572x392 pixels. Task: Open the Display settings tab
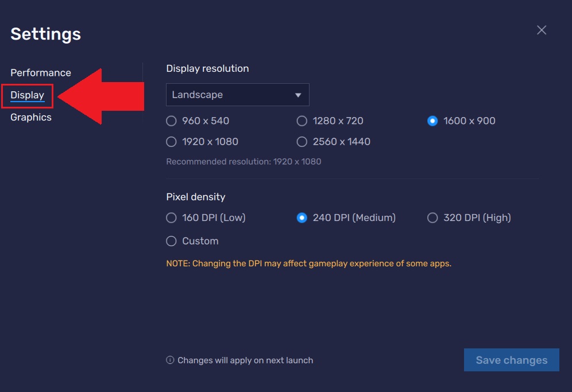28,95
